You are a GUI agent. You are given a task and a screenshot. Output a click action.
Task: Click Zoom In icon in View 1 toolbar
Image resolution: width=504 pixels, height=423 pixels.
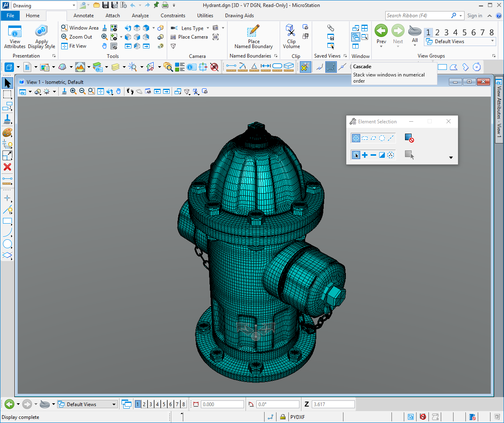click(x=73, y=91)
